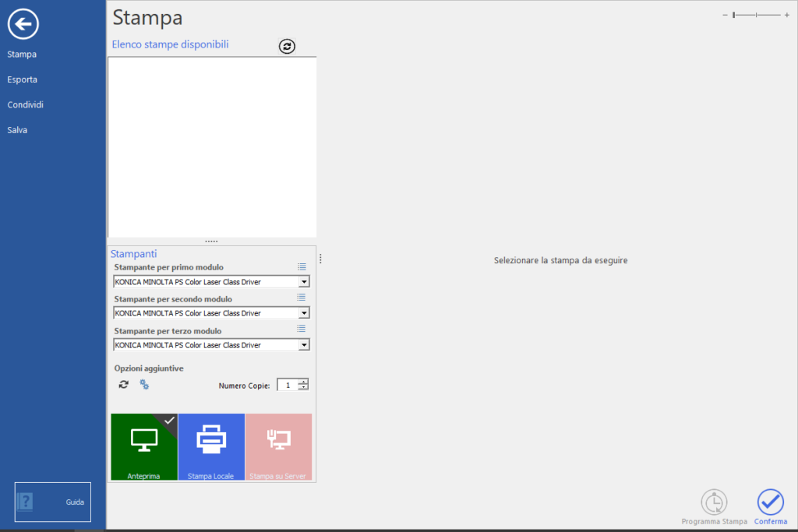
Task: Adjust the zoom slider handle
Action: [x=734, y=16]
